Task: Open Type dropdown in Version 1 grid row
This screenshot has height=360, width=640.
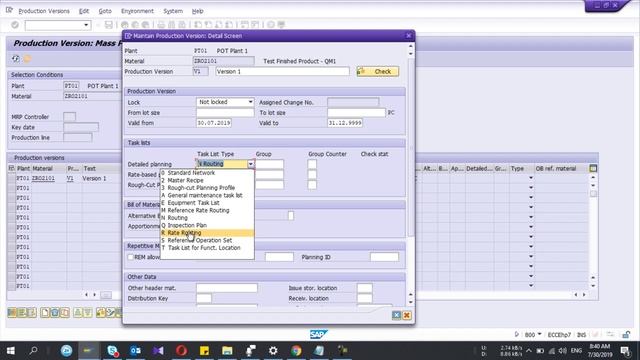Action: pyautogui.click(x=531, y=178)
